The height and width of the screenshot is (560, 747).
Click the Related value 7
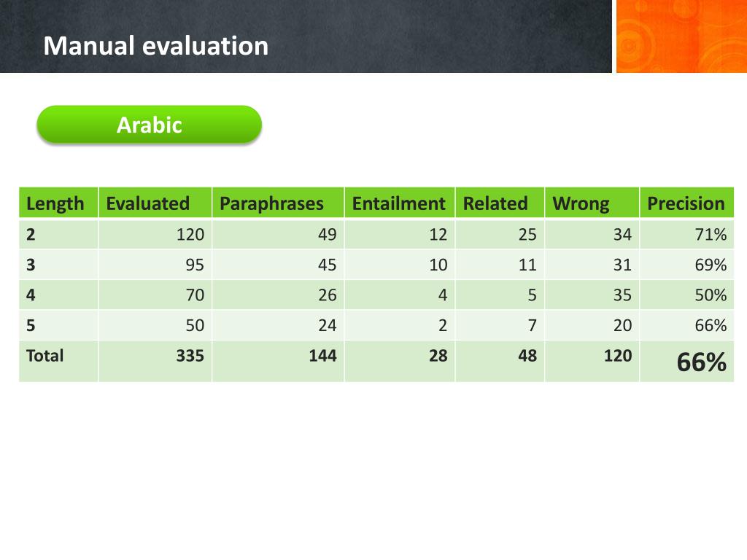tap(532, 325)
